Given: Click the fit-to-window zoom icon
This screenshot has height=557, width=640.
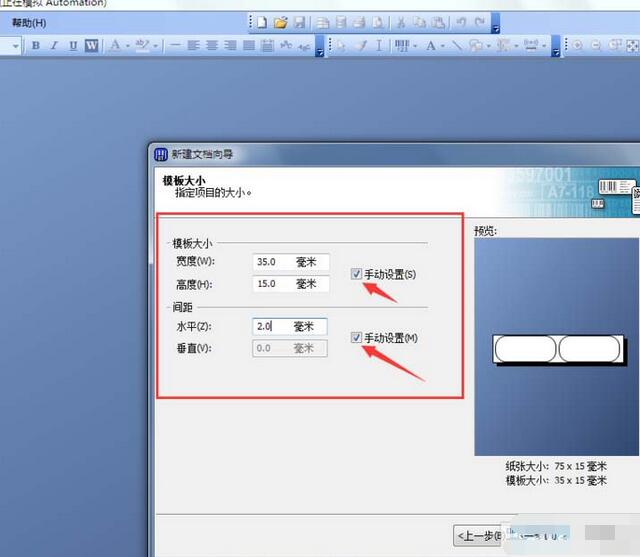Looking at the screenshot, I should pos(632,46).
